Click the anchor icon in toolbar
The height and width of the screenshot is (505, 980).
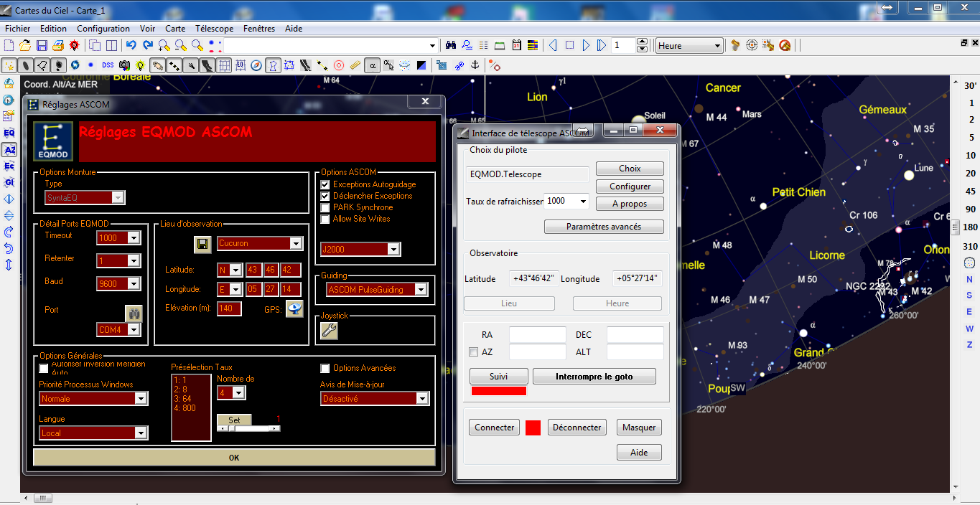pyautogui.click(x=474, y=65)
